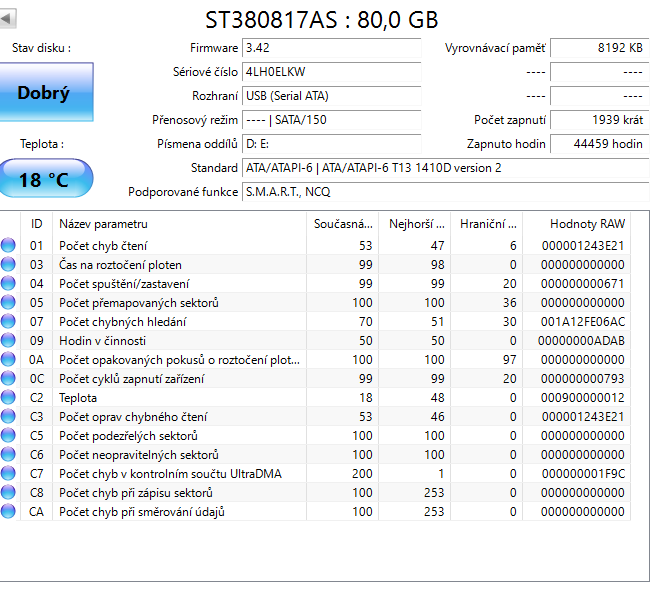Click the status icon for row 03

(x=8, y=264)
